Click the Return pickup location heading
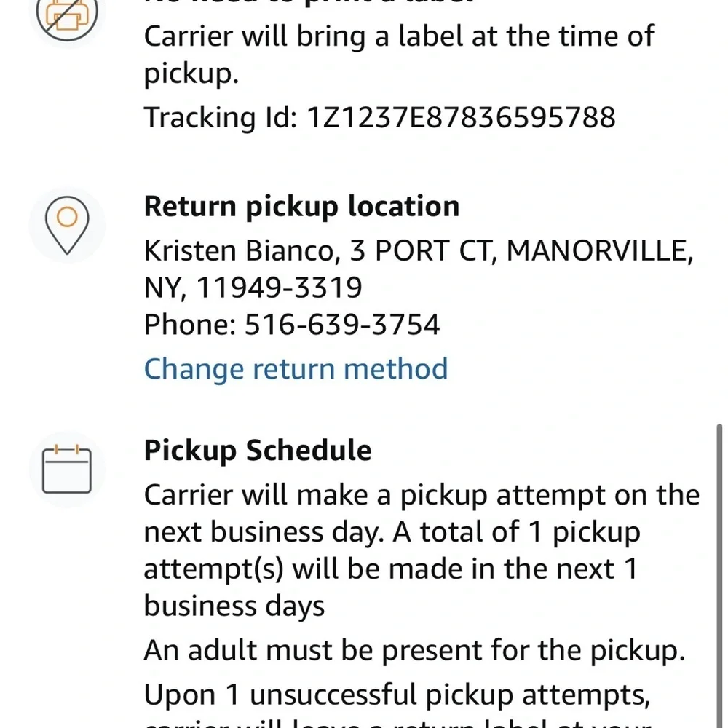 [x=302, y=206]
